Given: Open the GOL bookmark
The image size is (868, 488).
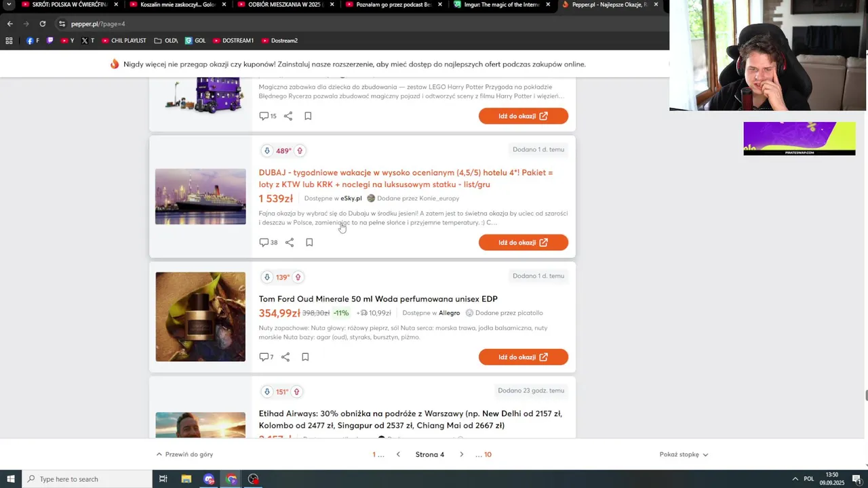Looking at the screenshot, I should (x=195, y=41).
